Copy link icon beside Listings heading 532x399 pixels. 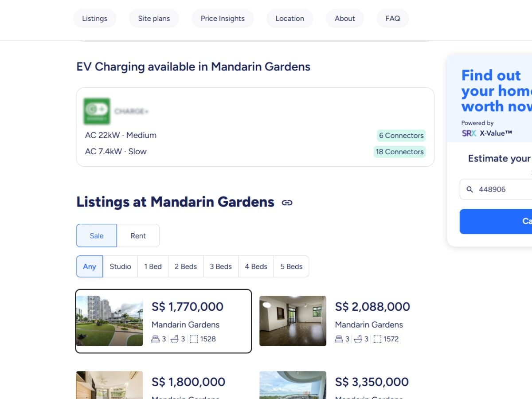coord(287,203)
